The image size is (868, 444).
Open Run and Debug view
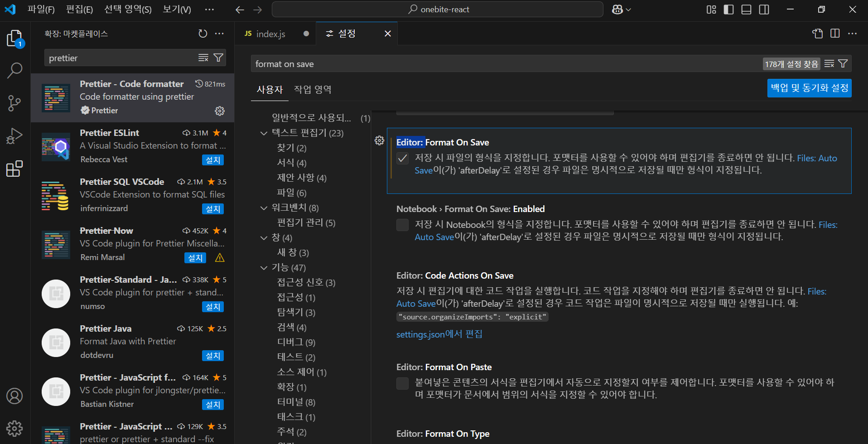tap(14, 136)
